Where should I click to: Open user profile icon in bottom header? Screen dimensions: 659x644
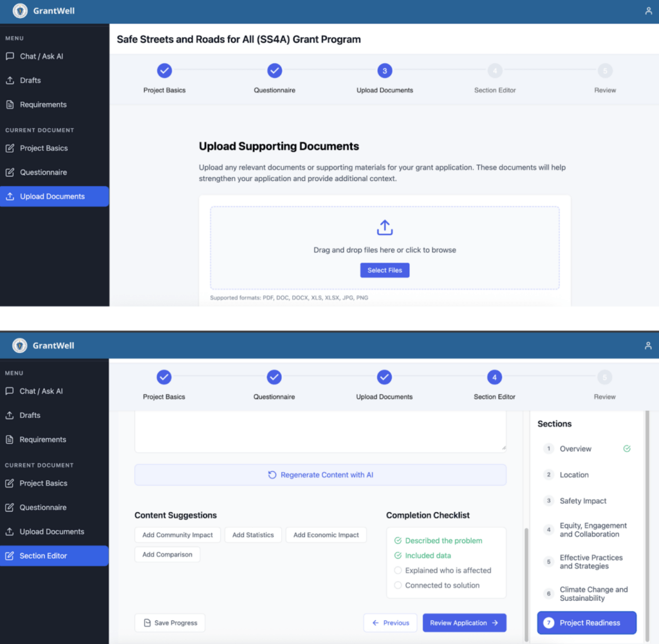[x=648, y=346]
